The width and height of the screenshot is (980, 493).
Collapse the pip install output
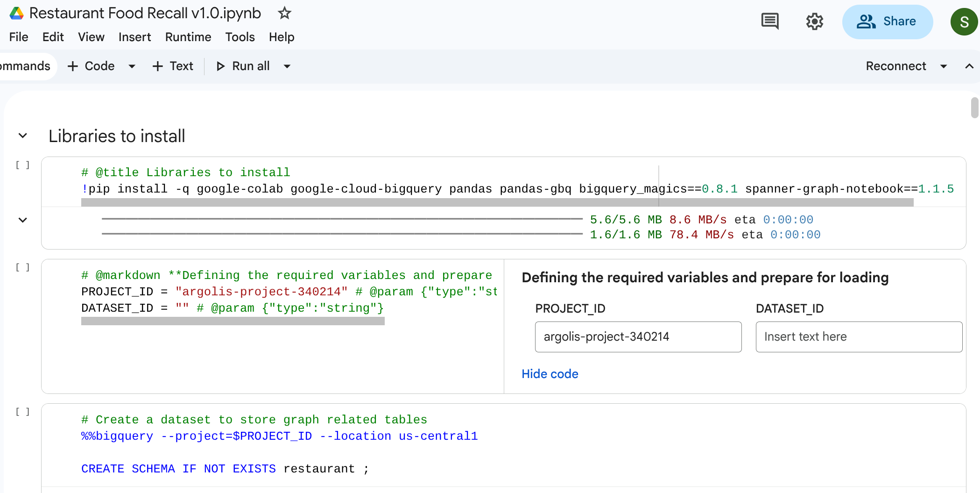[22, 220]
